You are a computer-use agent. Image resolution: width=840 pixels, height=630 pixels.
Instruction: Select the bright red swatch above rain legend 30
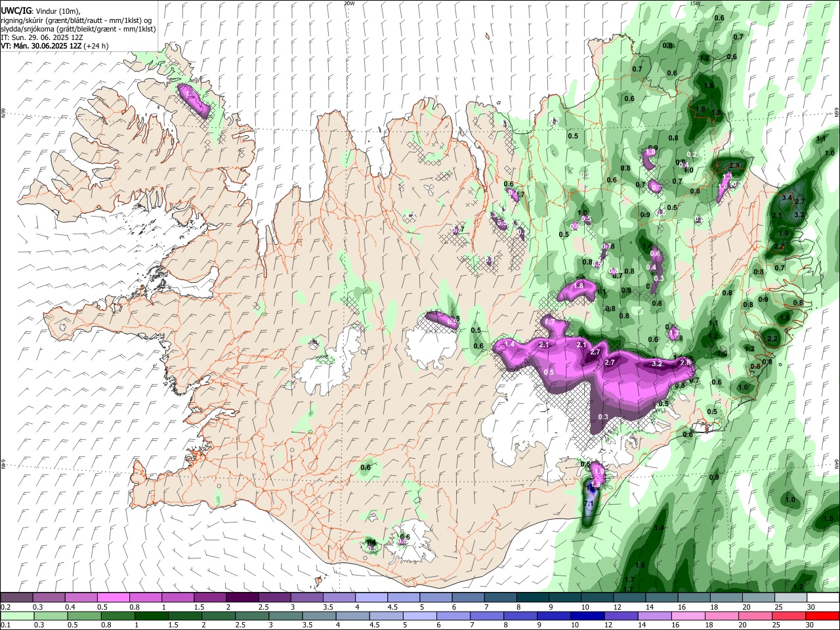click(x=822, y=616)
